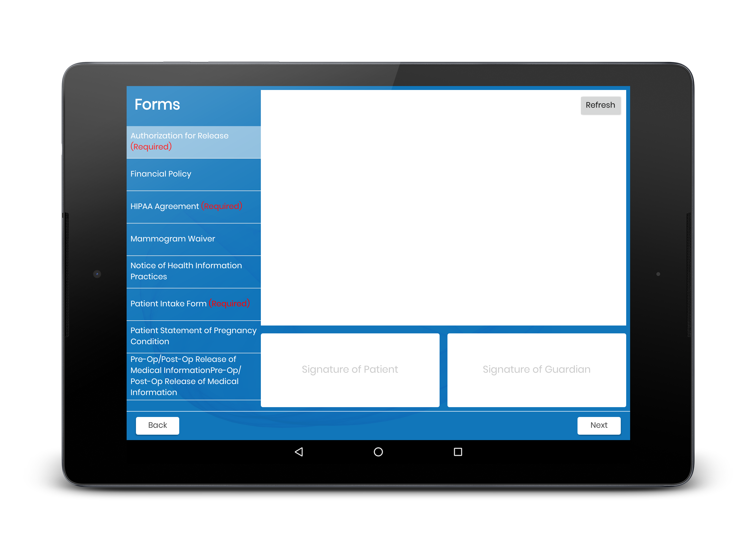Click the Next button
Screen dimensions: 756x549
pos(598,425)
